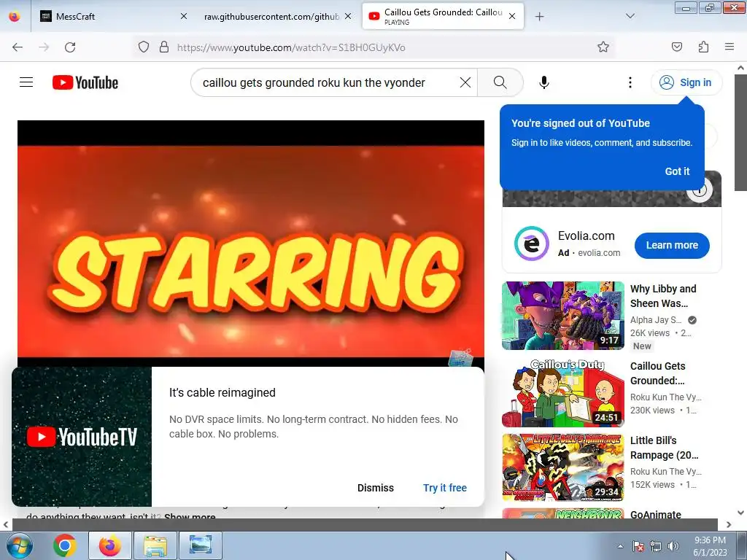Open the Firefox extensions panel
This screenshot has height=560, width=747.
[x=703, y=47]
